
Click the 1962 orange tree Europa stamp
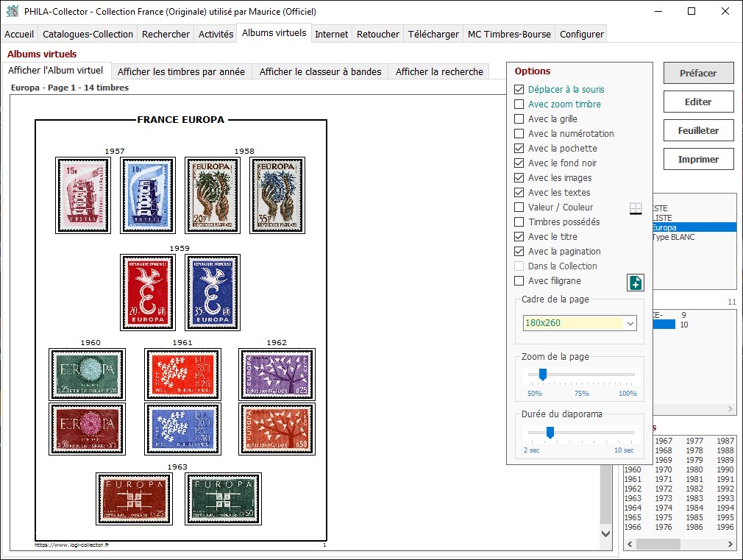click(277, 429)
